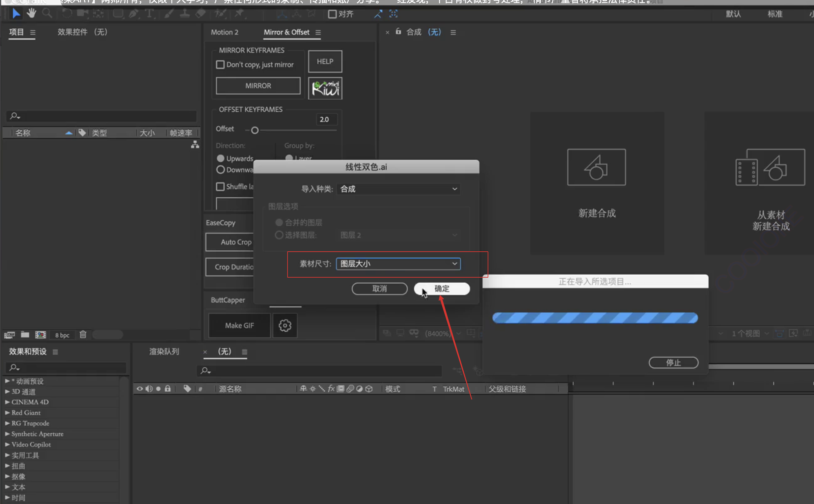The width and height of the screenshot is (814, 504).
Task: Select the Camera tool
Action: (82, 14)
